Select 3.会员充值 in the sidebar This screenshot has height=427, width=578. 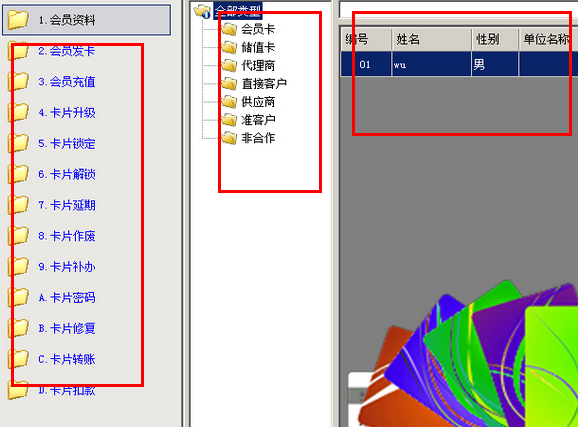click(67, 81)
